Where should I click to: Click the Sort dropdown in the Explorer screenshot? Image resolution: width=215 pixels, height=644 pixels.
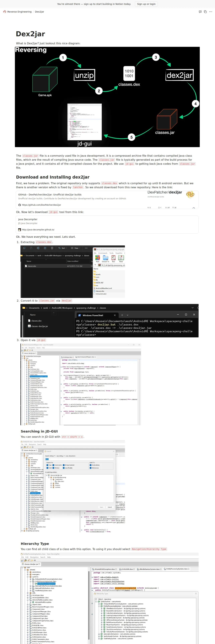pyautogui.click(x=63, y=248)
